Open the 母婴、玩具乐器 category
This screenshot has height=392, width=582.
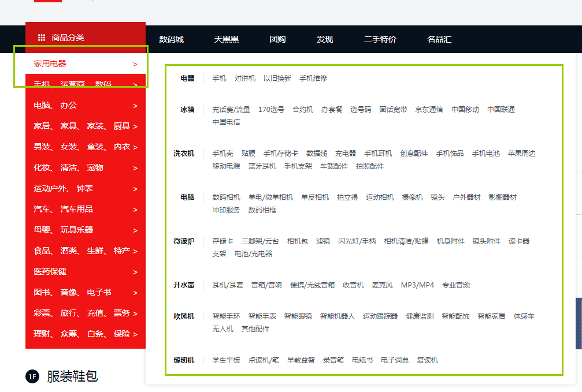tap(63, 230)
